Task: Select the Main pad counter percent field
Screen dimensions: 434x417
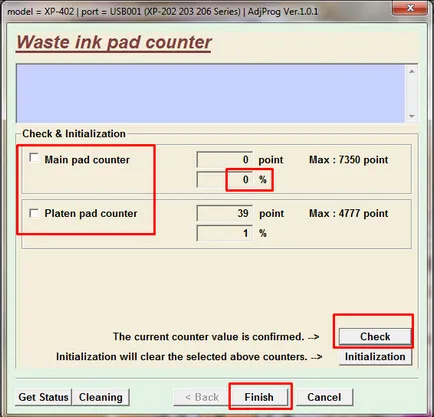Action: [225, 180]
